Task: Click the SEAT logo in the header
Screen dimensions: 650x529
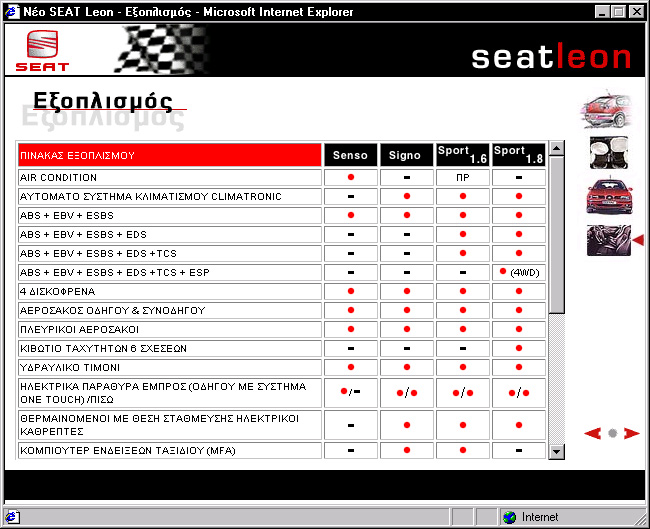Action: [x=42, y=51]
